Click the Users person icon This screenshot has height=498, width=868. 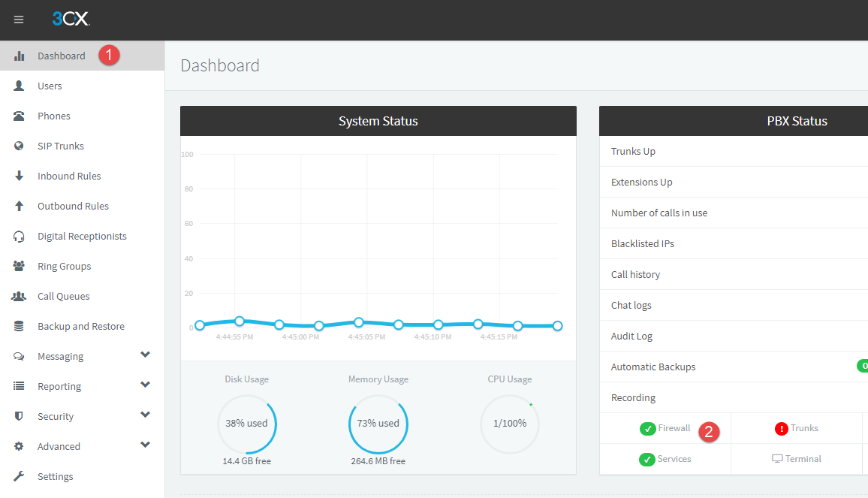(19, 86)
